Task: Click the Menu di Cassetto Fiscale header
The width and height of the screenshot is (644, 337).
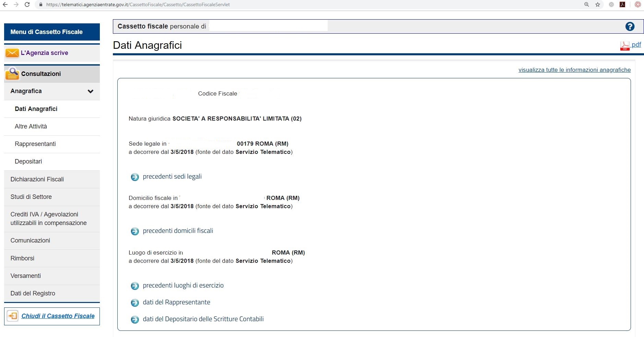Action: tap(52, 32)
